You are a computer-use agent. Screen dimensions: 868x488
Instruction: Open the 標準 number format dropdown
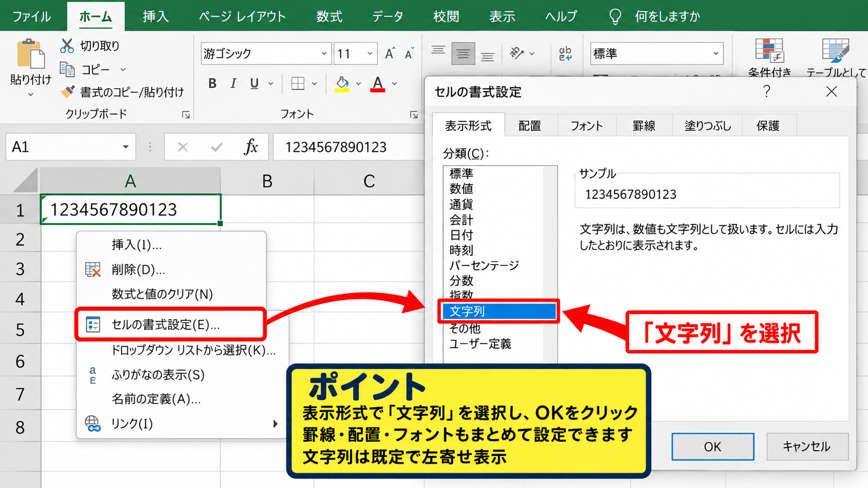(x=716, y=53)
